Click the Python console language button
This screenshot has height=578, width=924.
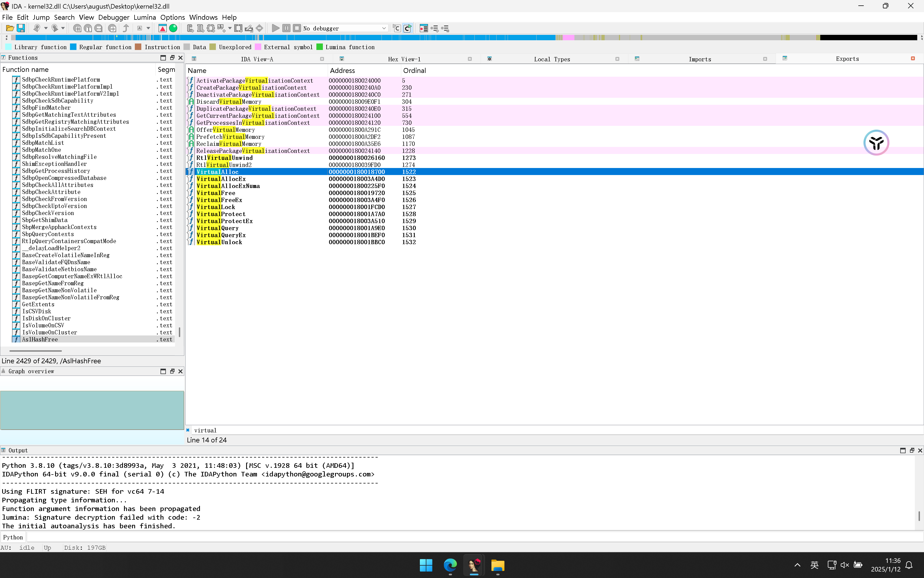13,537
